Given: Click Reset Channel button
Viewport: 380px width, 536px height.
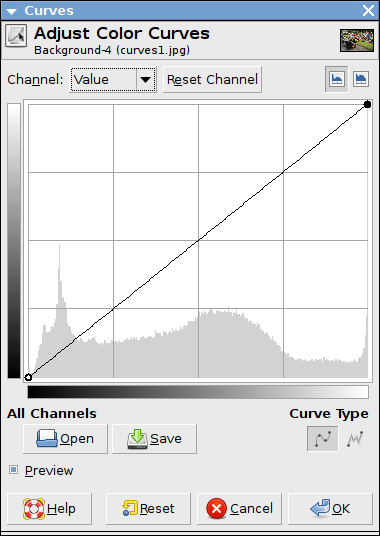Looking at the screenshot, I should coord(212,80).
